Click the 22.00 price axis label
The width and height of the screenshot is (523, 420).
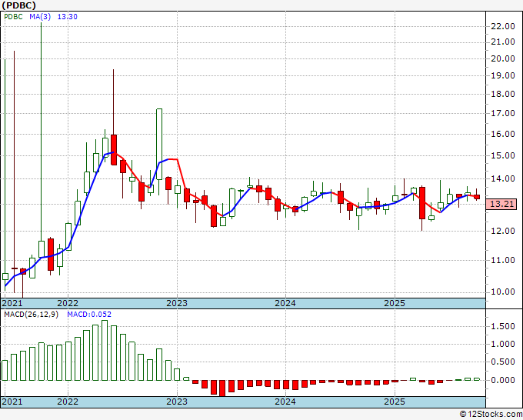pyautogui.click(x=502, y=26)
